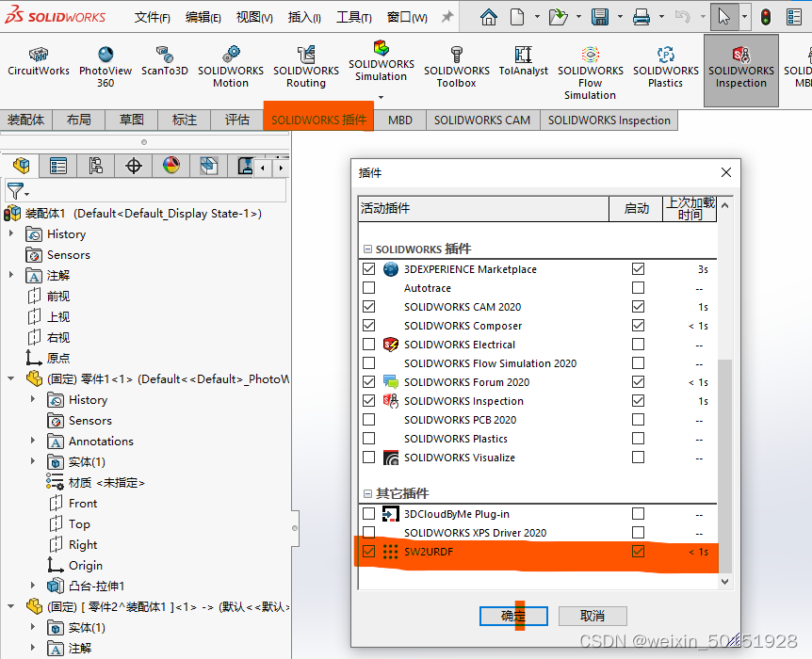Open the FeatureManager design tree tab
The height and width of the screenshot is (659, 812).
pyautogui.click(x=22, y=166)
